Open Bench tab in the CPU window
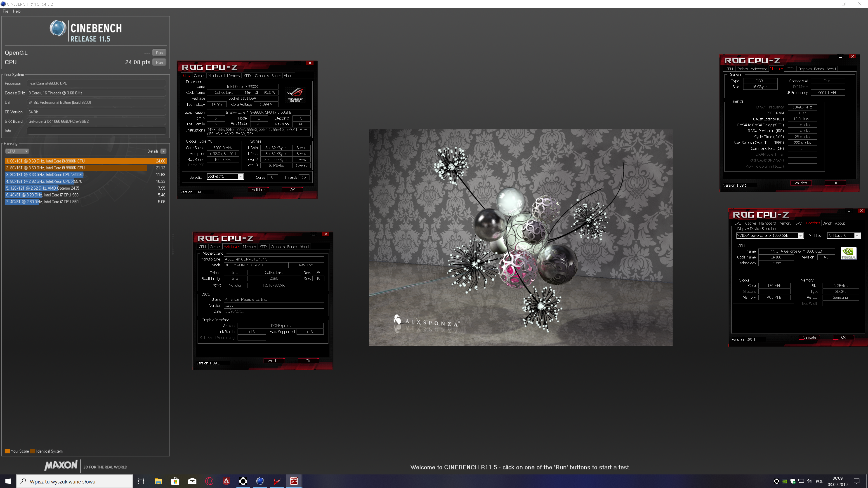 276,76
